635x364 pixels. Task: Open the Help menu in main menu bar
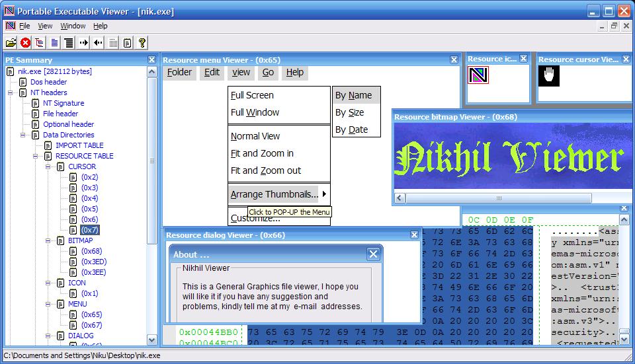[101, 26]
